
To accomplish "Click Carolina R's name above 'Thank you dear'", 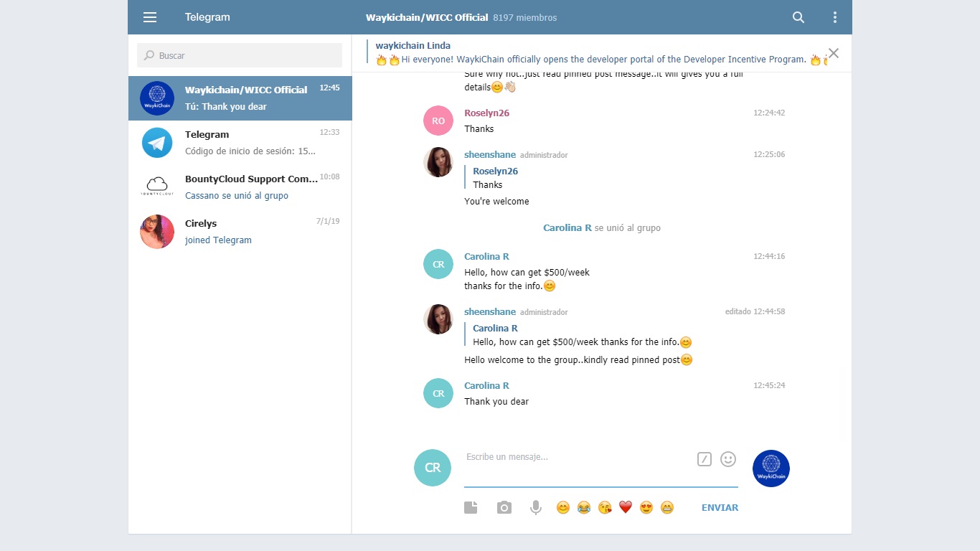I will pyautogui.click(x=486, y=386).
